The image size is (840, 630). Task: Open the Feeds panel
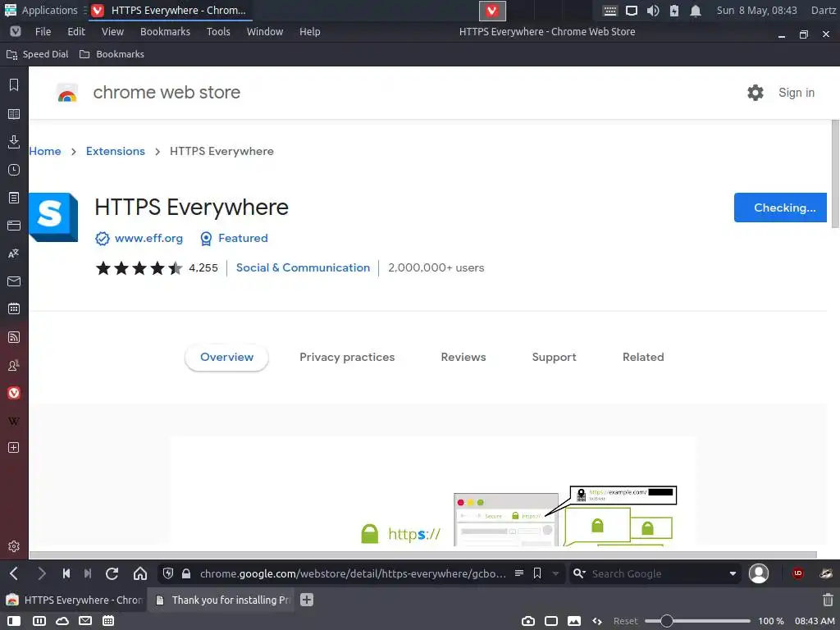14,337
